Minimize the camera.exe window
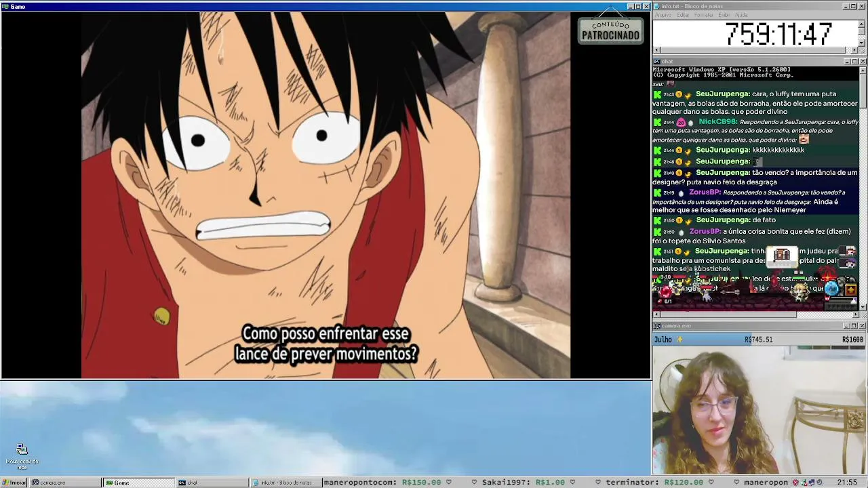The height and width of the screenshot is (488, 868). coord(847,326)
